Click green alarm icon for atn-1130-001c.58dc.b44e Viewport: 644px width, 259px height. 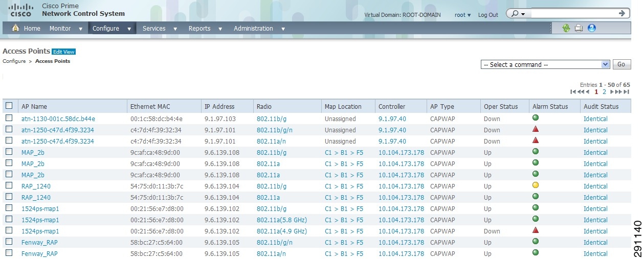pyautogui.click(x=536, y=118)
